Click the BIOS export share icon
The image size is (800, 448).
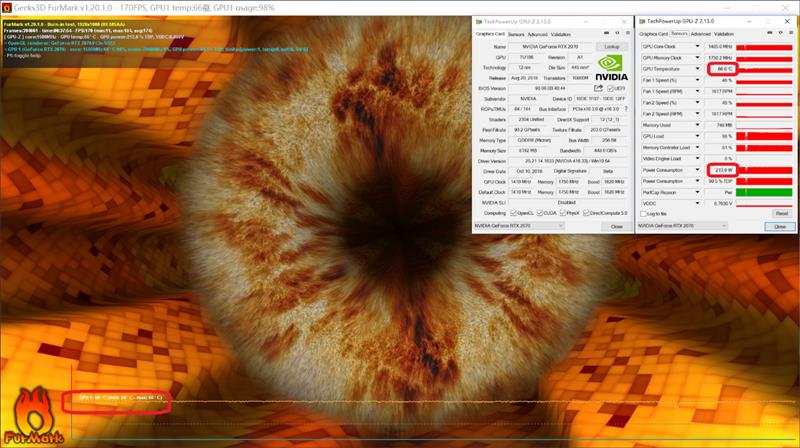point(598,88)
